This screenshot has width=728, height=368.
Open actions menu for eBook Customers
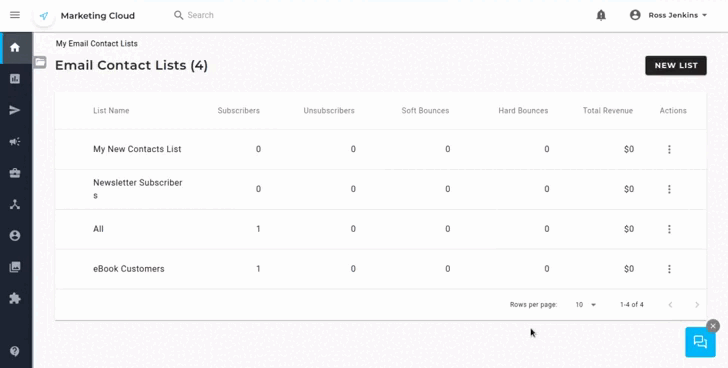point(669,269)
